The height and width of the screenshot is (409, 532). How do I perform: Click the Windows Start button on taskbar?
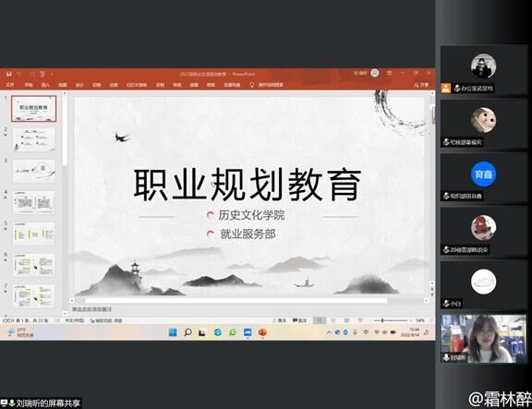173,332
